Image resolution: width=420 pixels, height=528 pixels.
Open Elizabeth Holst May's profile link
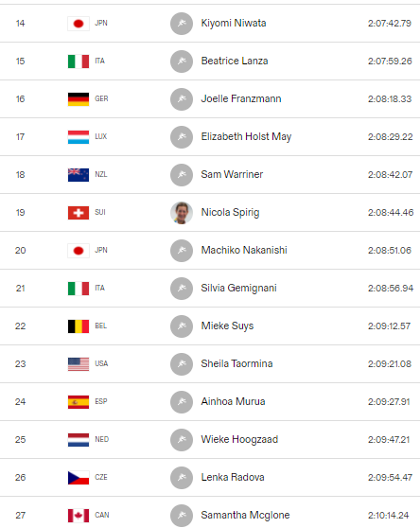(246, 136)
